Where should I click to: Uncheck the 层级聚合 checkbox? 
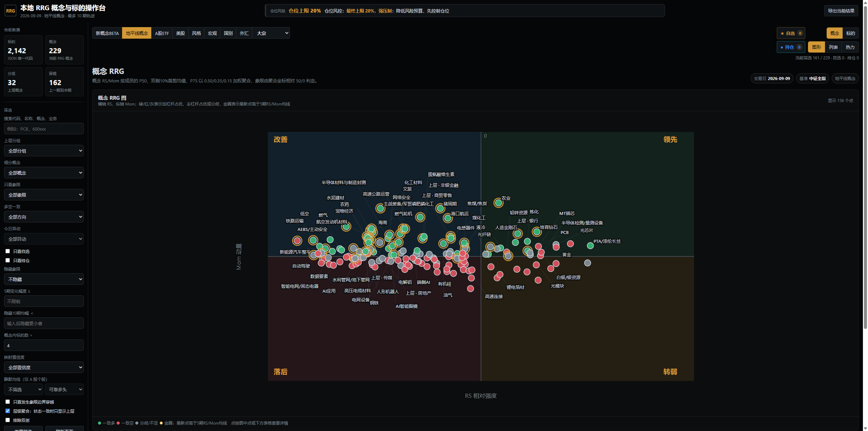tap(7, 411)
